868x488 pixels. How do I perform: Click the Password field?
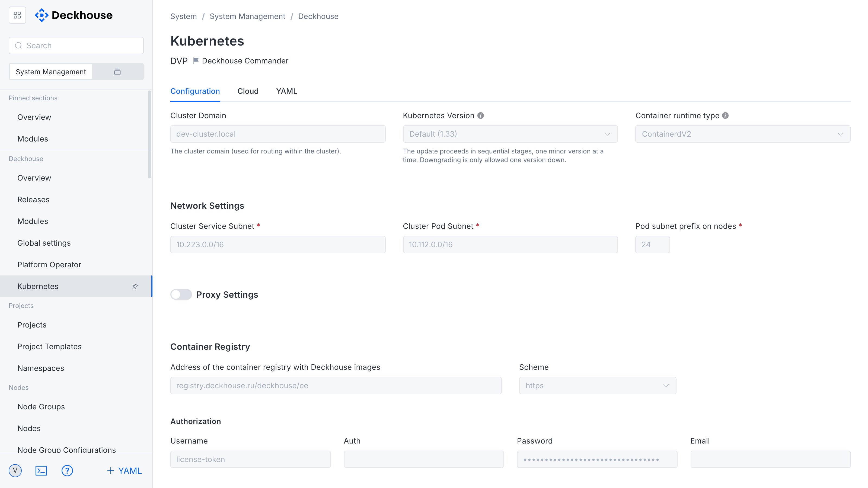(597, 459)
